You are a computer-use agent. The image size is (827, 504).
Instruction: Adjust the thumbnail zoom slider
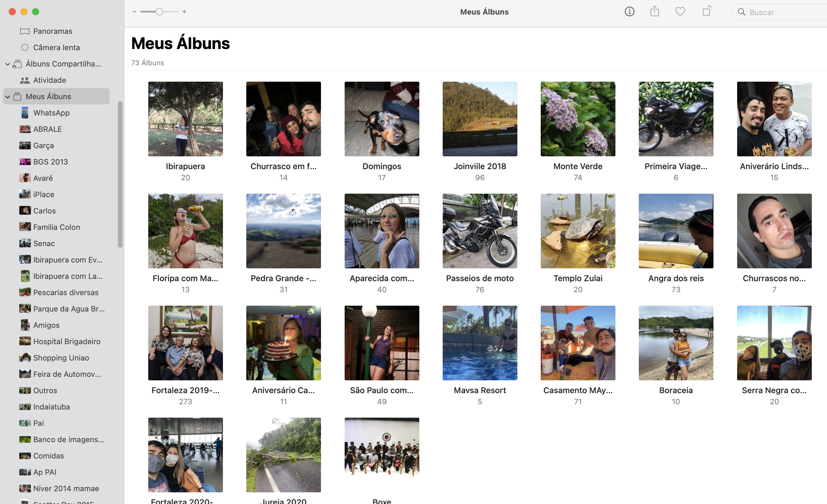coord(159,12)
